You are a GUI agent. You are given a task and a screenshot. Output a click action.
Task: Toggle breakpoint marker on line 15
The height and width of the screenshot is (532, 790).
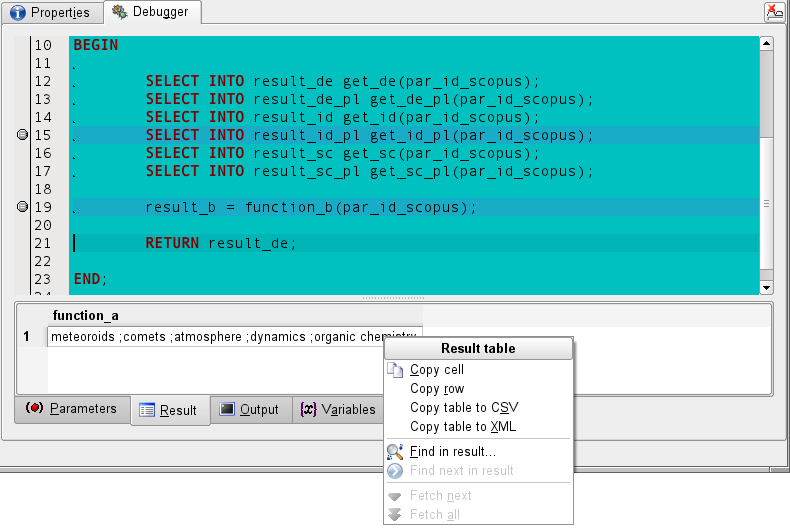(23, 136)
